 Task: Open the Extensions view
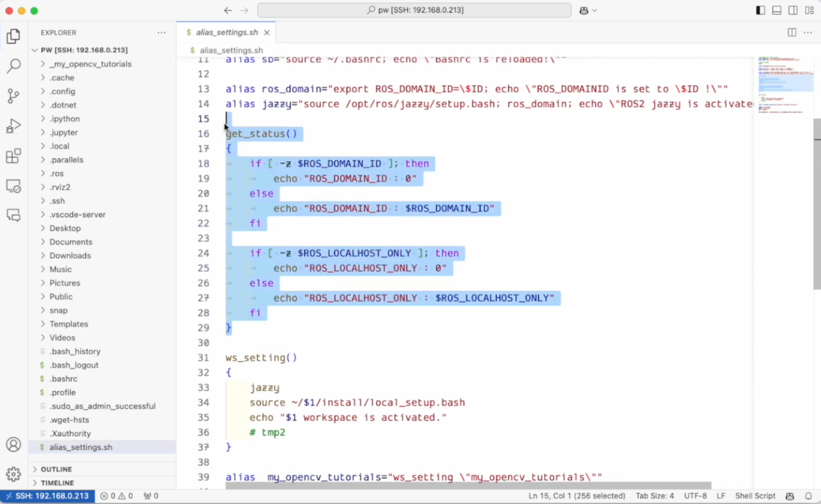coord(14,156)
